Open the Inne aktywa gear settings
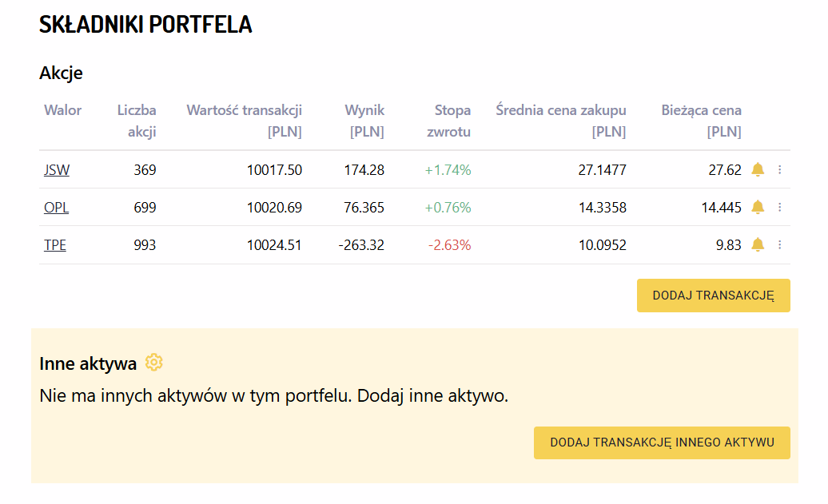Screen dimensions: 828x504 tap(154, 363)
